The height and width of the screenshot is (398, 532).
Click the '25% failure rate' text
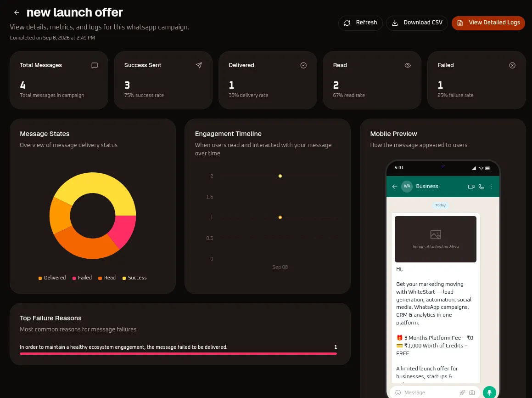pos(455,96)
